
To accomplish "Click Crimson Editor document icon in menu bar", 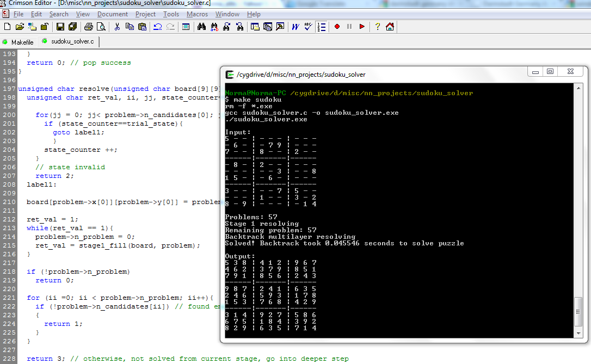I will click(5, 14).
